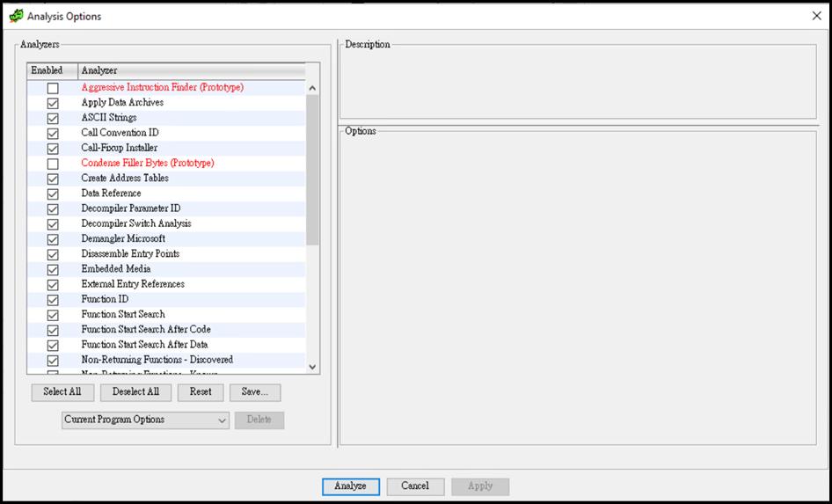This screenshot has height=504, width=832.
Task: Disable the Call Convention ID checkbox
Action: point(53,133)
